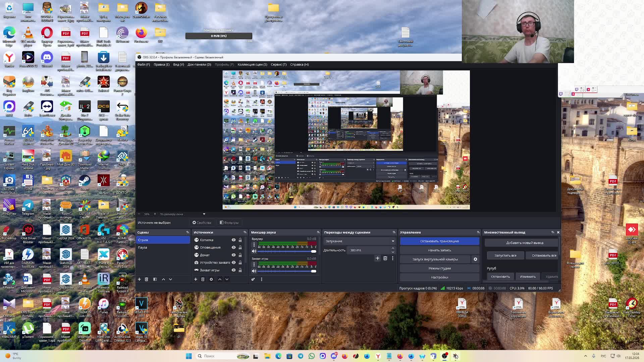644x362 pixels.
Task: Delete selected source with trash icon
Action: click(x=203, y=279)
